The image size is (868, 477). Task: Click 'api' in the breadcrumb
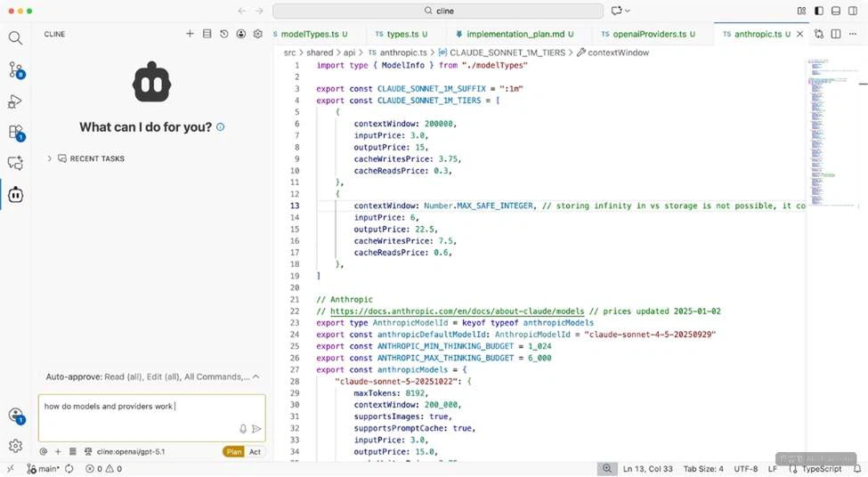[349, 53]
